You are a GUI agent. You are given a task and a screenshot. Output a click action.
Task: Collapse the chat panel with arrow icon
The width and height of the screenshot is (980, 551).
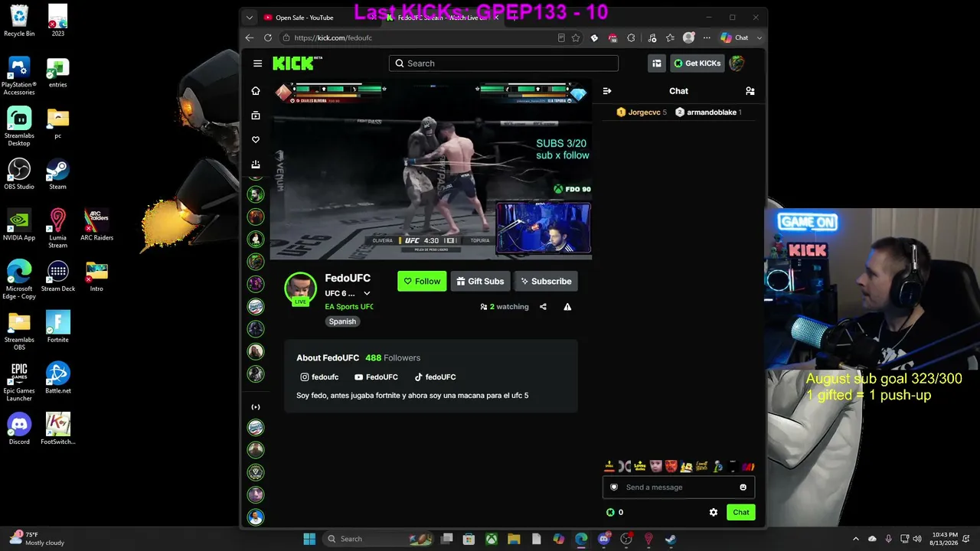click(x=607, y=91)
